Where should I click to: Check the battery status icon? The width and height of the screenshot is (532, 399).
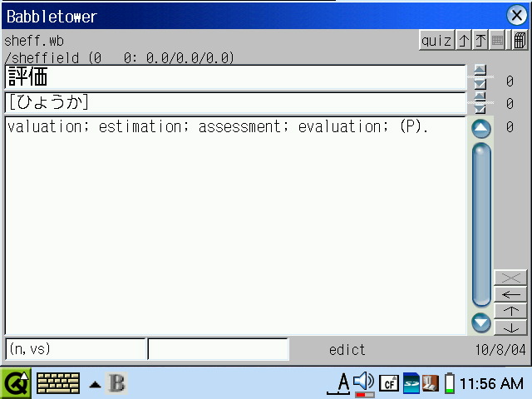tap(450, 384)
